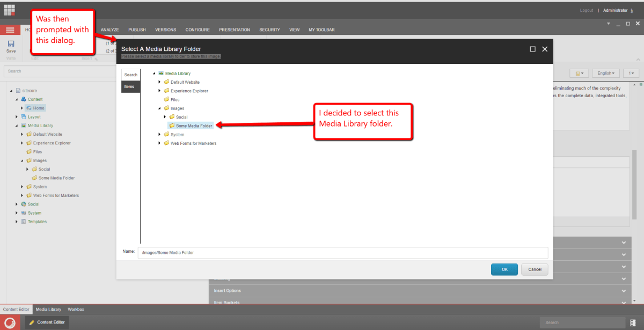Open the English language dropdown
Image resolution: width=644 pixels, height=330 pixels.
pos(605,73)
